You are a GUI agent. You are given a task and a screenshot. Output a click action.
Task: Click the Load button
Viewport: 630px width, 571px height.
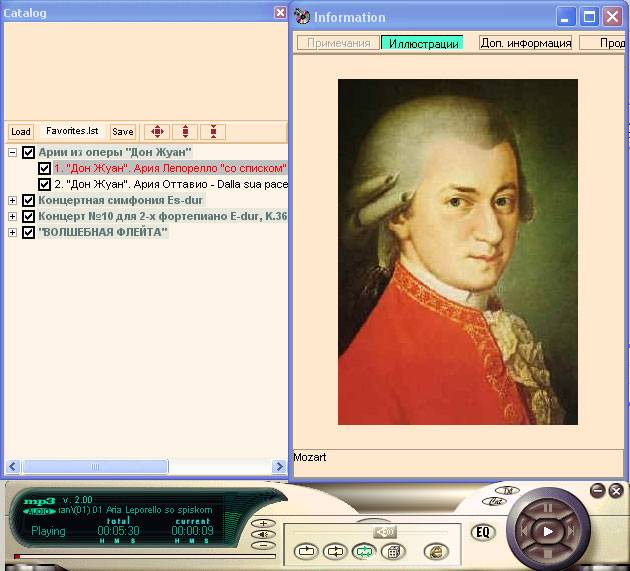pyautogui.click(x=20, y=131)
